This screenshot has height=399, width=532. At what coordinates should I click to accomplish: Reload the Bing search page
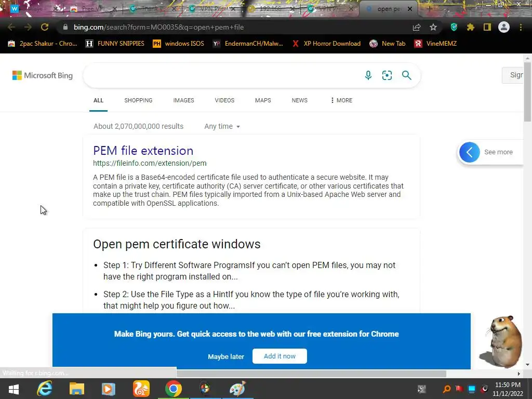point(45,27)
